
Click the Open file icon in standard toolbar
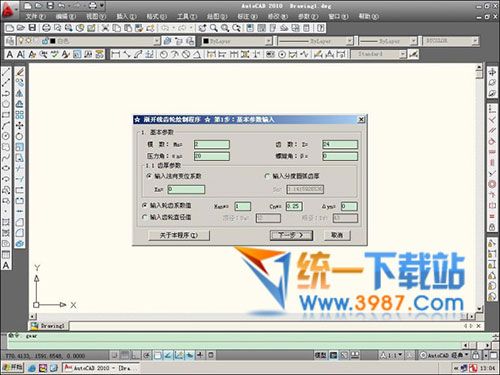21,28
